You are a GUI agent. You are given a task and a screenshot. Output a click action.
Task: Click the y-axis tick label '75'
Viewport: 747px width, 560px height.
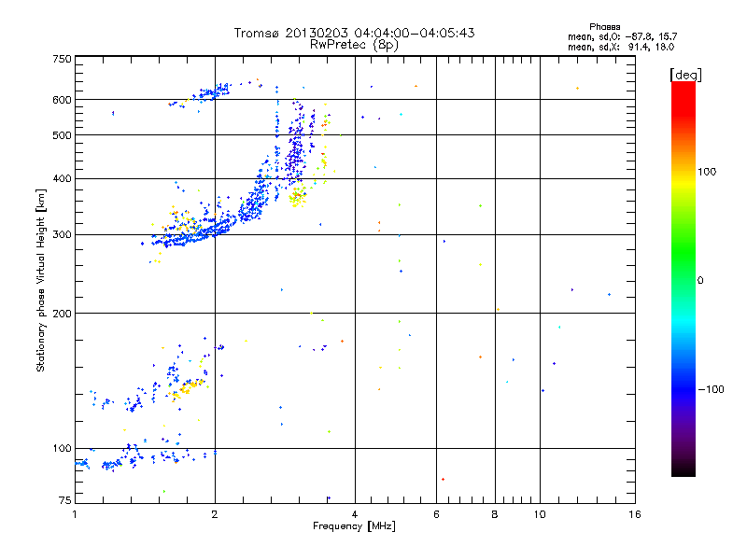click(65, 500)
